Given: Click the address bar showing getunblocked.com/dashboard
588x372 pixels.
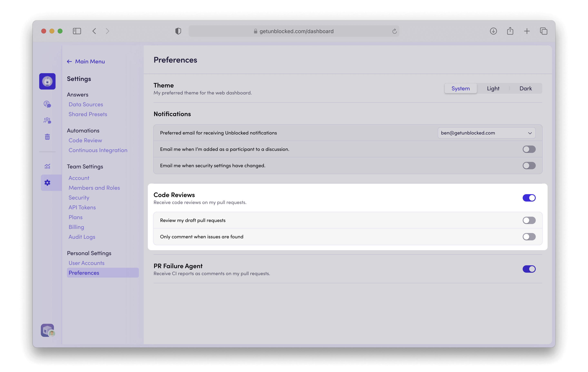Looking at the screenshot, I should [x=294, y=31].
